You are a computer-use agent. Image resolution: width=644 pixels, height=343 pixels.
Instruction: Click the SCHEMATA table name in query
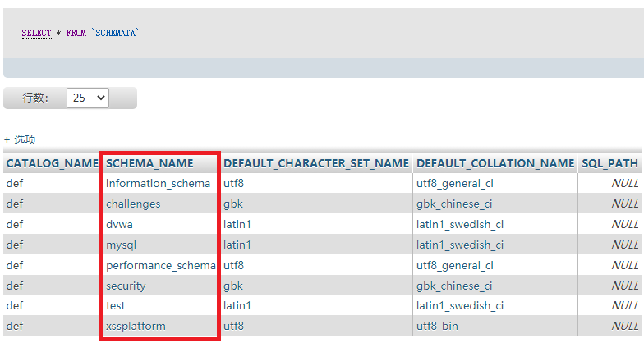click(x=115, y=33)
